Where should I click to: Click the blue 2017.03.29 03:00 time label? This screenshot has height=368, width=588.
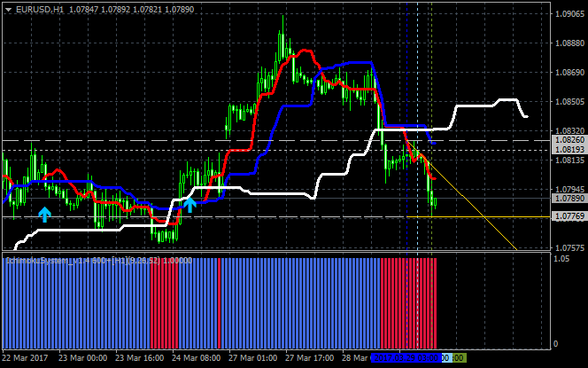pos(406,357)
